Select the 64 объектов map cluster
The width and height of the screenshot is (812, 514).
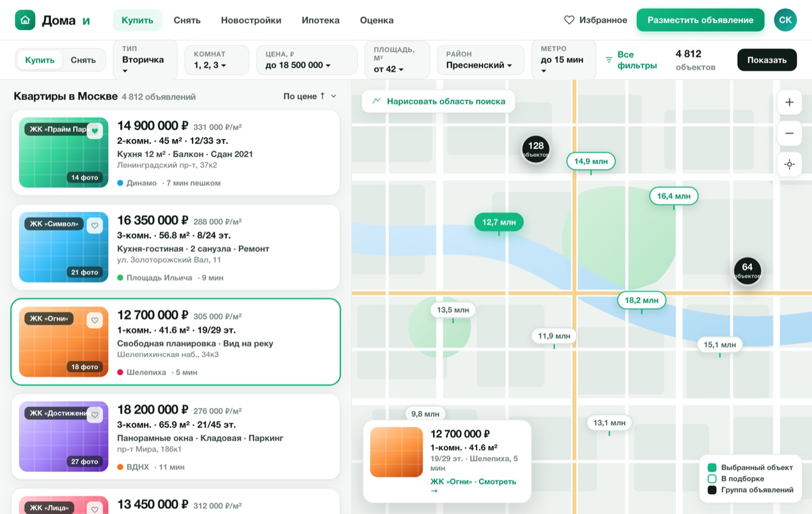pyautogui.click(x=747, y=270)
